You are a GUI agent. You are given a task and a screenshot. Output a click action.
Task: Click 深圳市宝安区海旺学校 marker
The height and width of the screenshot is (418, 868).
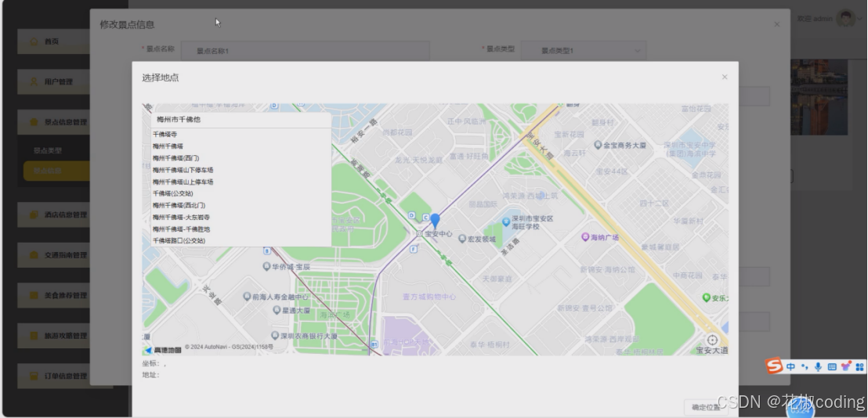(x=505, y=222)
